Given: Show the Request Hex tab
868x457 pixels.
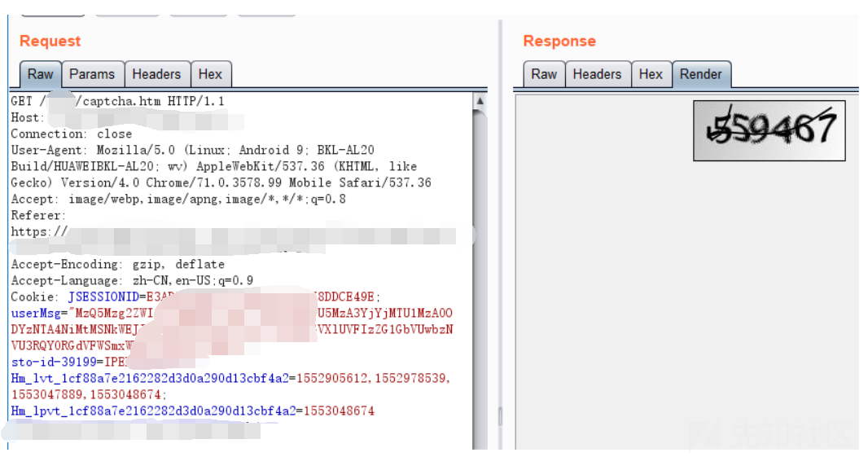Looking at the screenshot, I should pyautogui.click(x=210, y=74).
